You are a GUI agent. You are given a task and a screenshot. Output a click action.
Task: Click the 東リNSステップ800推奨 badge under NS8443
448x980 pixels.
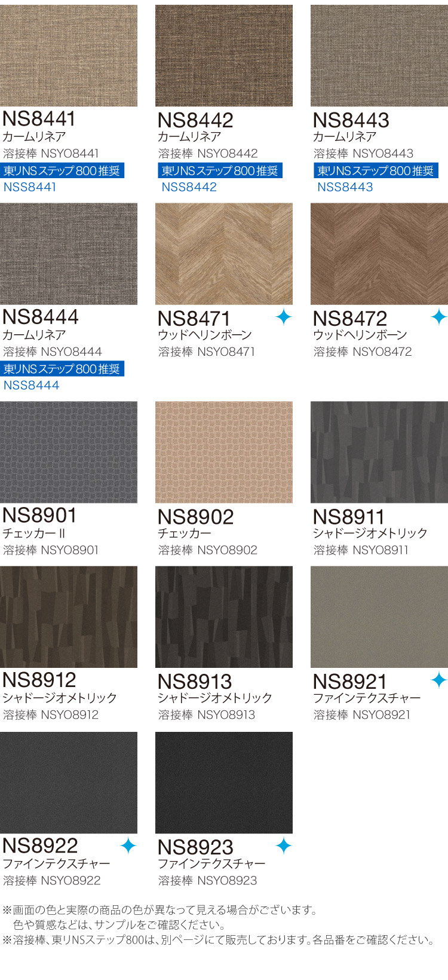coord(376,171)
